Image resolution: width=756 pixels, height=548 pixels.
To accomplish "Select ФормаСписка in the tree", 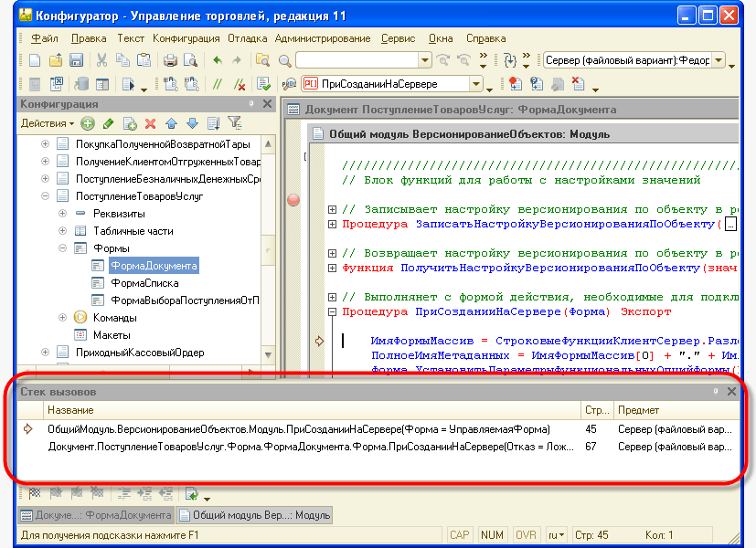I will 144,283.
